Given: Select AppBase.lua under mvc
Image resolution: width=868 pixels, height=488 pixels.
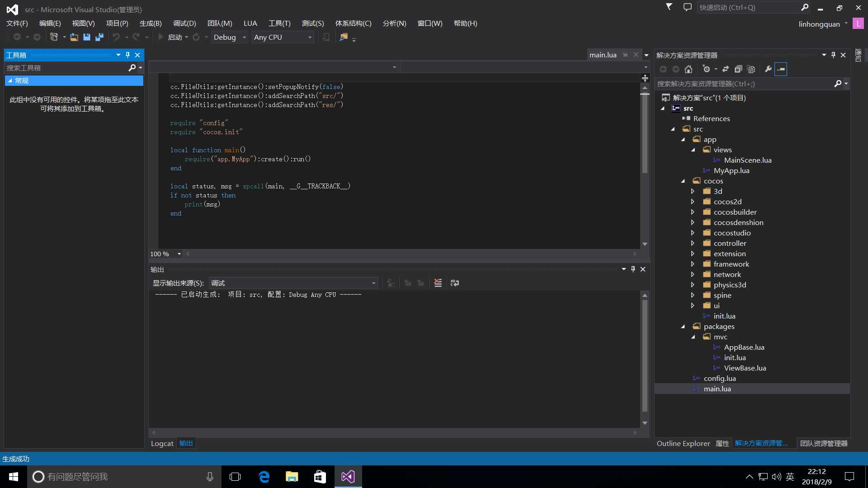Looking at the screenshot, I should pyautogui.click(x=744, y=347).
